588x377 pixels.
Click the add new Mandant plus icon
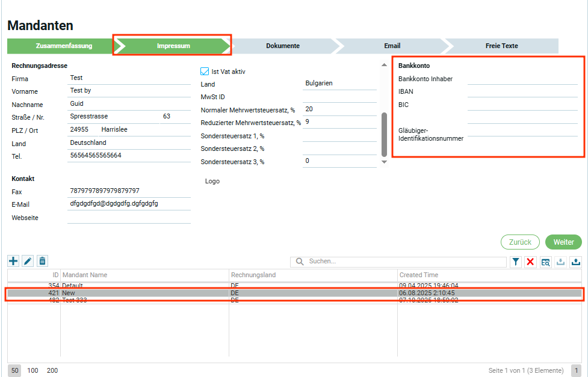pyautogui.click(x=13, y=261)
